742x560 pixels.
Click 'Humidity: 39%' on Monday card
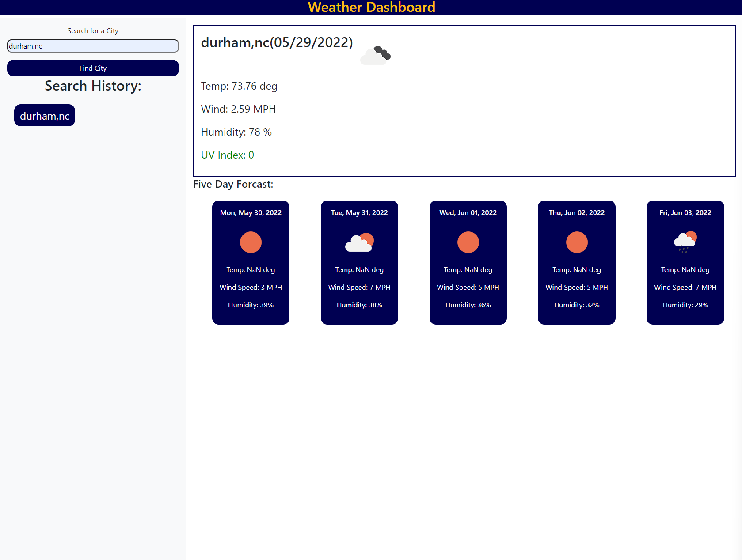pyautogui.click(x=251, y=305)
